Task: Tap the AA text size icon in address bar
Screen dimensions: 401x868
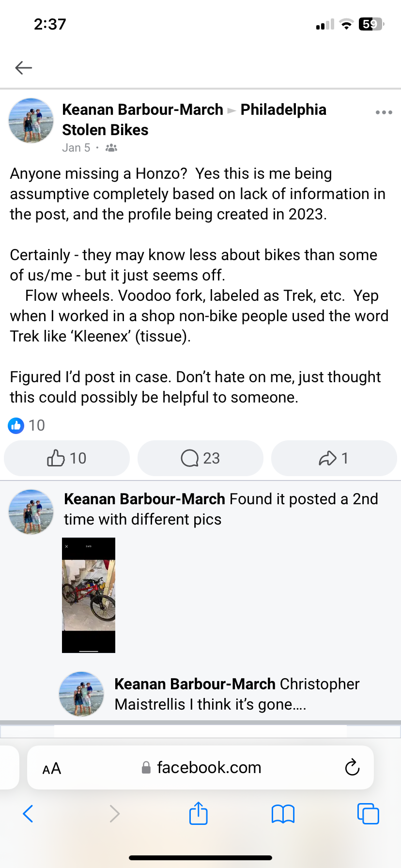Action: (51, 768)
